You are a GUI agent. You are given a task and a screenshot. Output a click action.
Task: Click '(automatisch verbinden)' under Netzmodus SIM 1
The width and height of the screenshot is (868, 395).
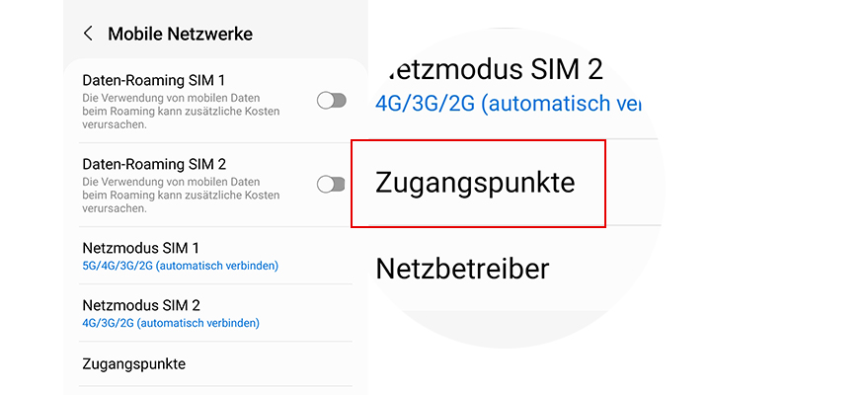click(217, 266)
